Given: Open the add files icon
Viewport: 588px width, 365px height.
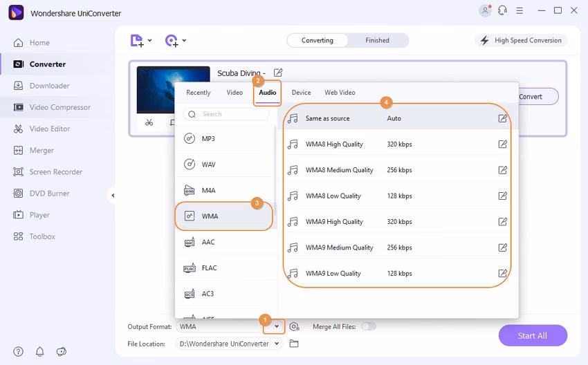Looking at the screenshot, I should click(137, 41).
